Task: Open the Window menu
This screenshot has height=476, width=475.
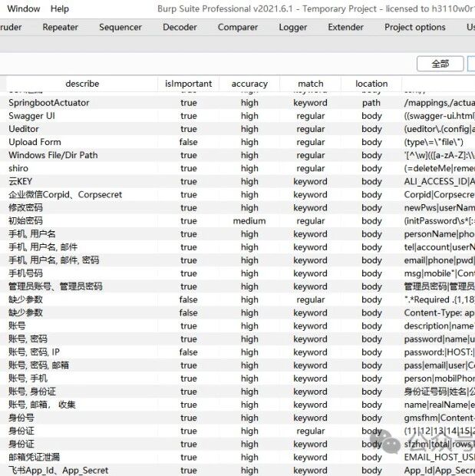Action: pyautogui.click(x=24, y=8)
